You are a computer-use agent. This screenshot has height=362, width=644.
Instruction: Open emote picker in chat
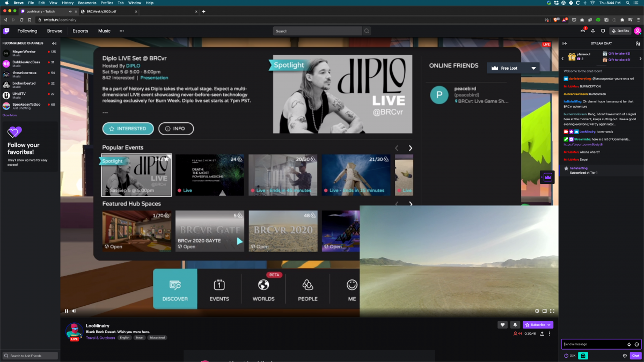(x=636, y=344)
